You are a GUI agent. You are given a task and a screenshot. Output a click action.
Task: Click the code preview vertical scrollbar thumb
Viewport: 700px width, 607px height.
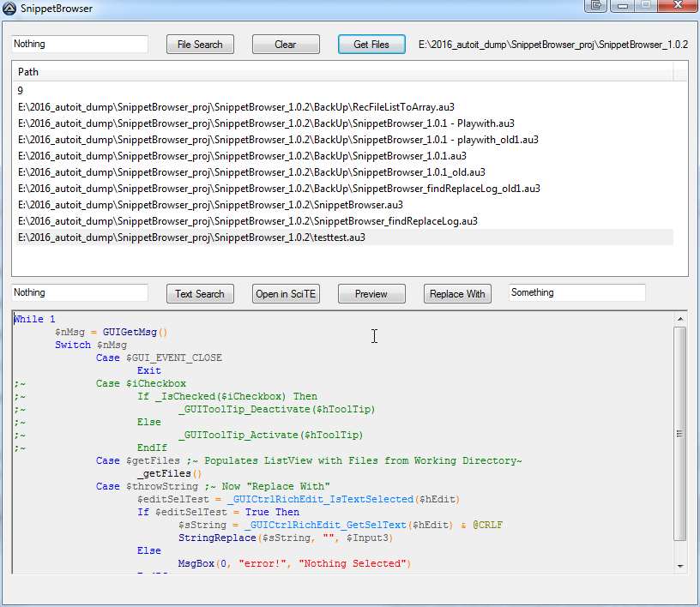tap(680, 434)
